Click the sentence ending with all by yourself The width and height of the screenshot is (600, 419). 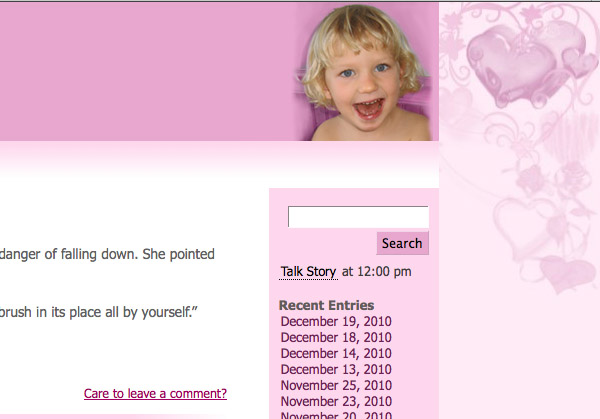98,311
